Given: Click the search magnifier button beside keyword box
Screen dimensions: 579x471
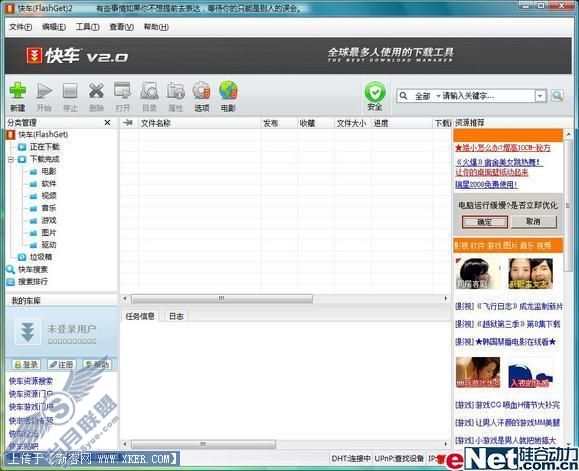Looking at the screenshot, I should pos(557,96).
